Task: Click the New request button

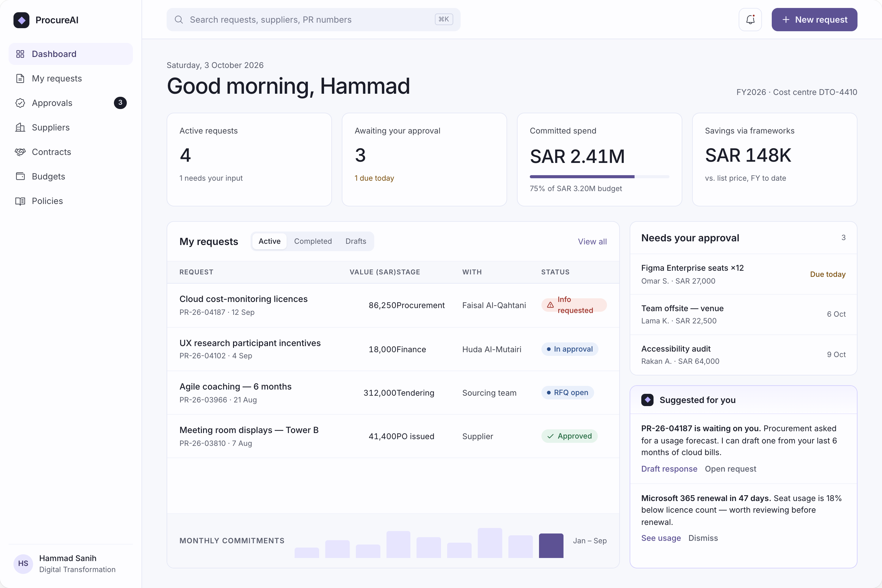Action: (814, 20)
